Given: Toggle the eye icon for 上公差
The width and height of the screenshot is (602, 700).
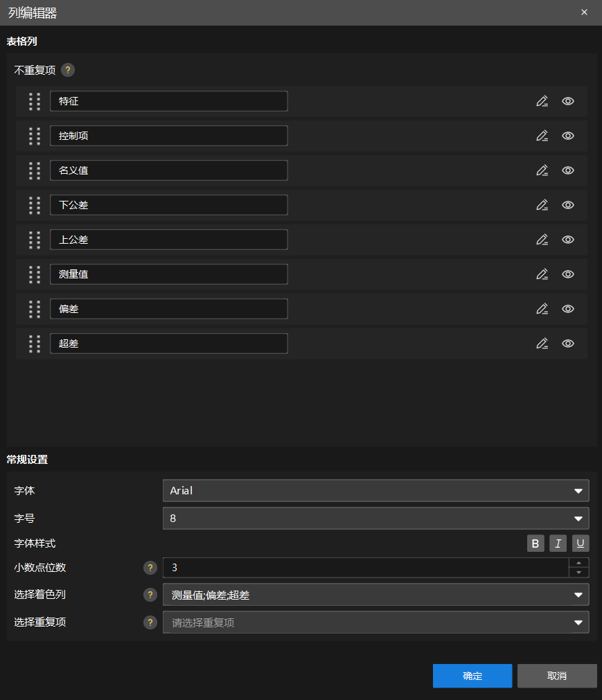Looking at the screenshot, I should point(568,240).
